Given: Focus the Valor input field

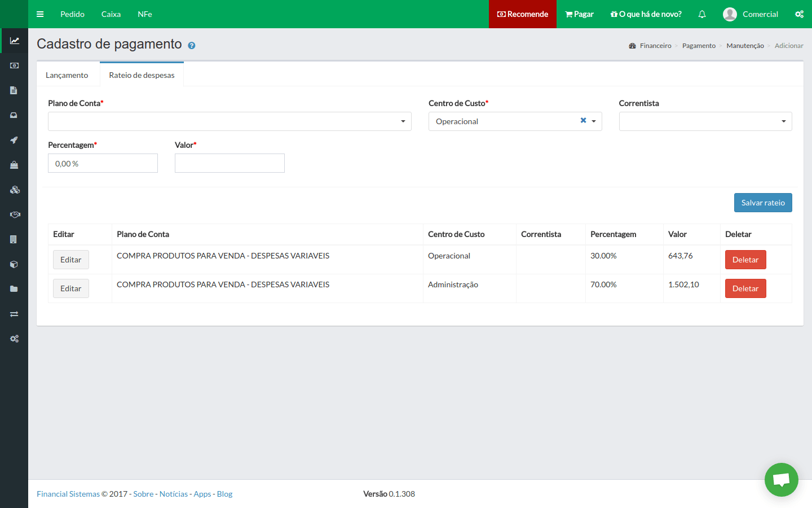Looking at the screenshot, I should tap(230, 163).
